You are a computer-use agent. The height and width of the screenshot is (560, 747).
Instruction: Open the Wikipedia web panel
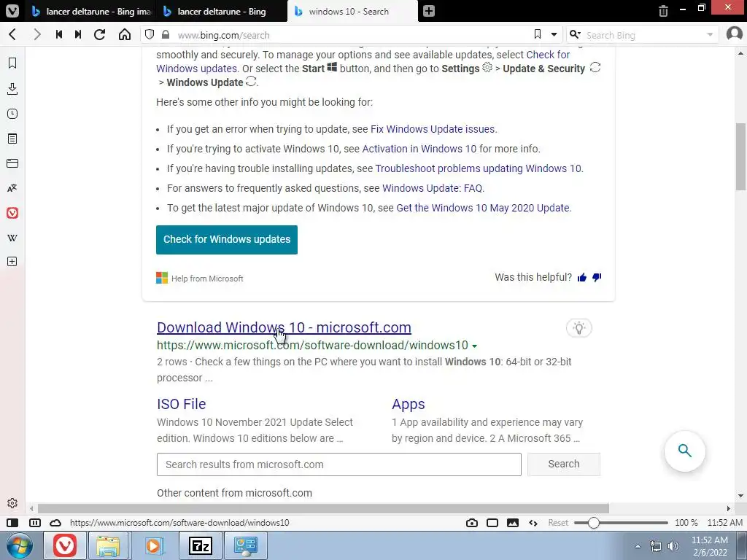12,238
